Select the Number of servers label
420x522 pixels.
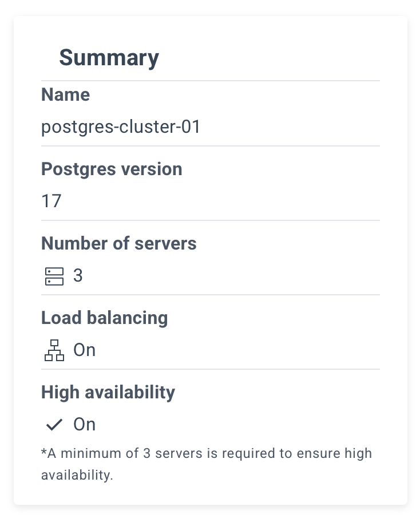(119, 243)
